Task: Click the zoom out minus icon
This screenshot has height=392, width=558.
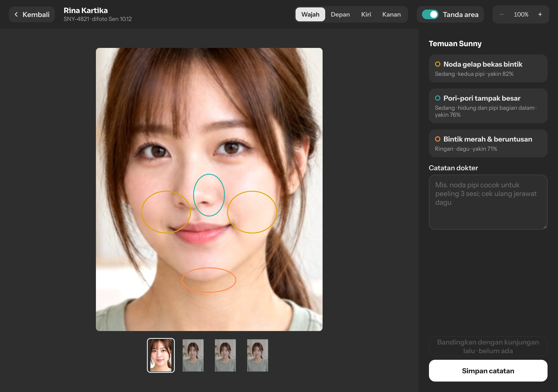Action: 502,14
